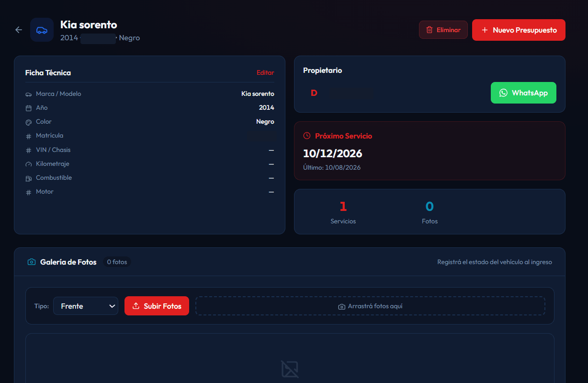Click the clock icon in Próximo Servicio
The height and width of the screenshot is (383, 588).
[307, 136]
